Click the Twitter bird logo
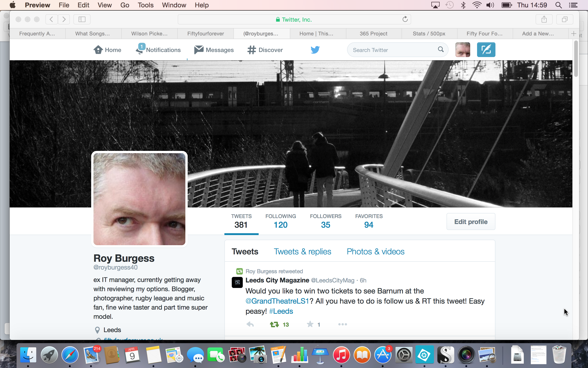Image resolution: width=588 pixels, height=368 pixels. (x=315, y=50)
